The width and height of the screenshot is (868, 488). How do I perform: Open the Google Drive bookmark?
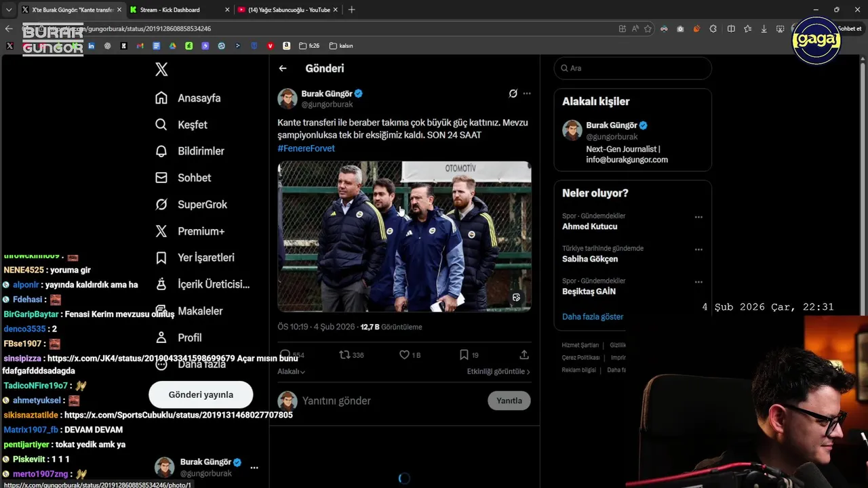173,46
